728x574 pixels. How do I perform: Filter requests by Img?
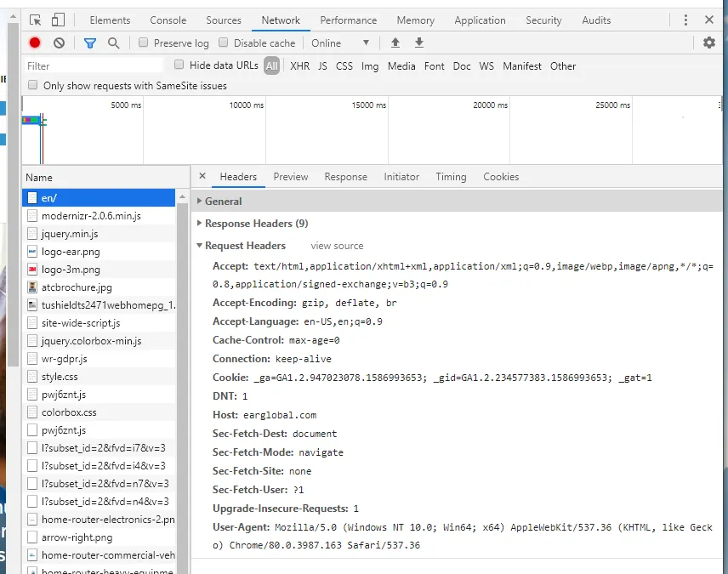(x=370, y=66)
